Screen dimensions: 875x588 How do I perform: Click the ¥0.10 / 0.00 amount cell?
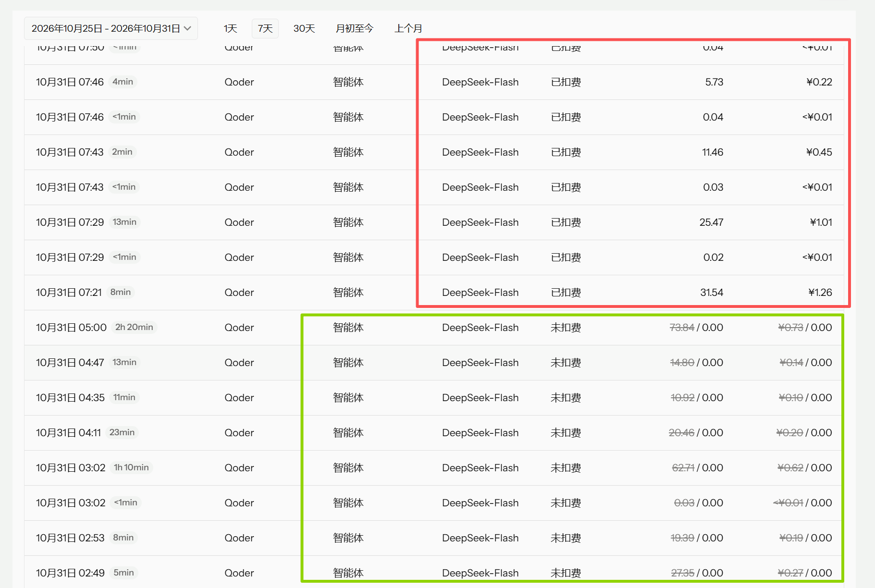tap(805, 398)
